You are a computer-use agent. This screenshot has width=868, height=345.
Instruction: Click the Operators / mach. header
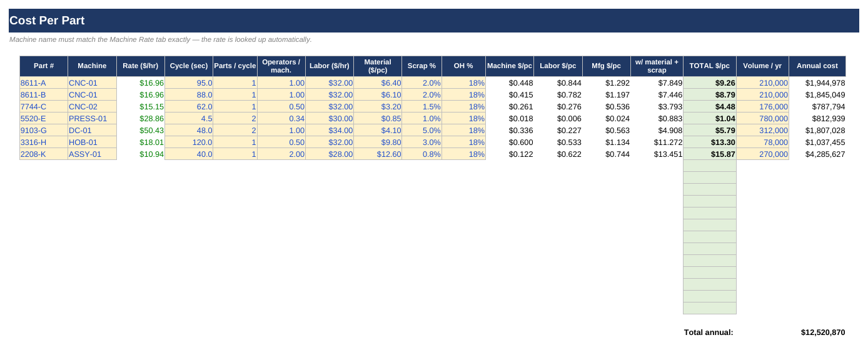pyautogui.click(x=281, y=66)
